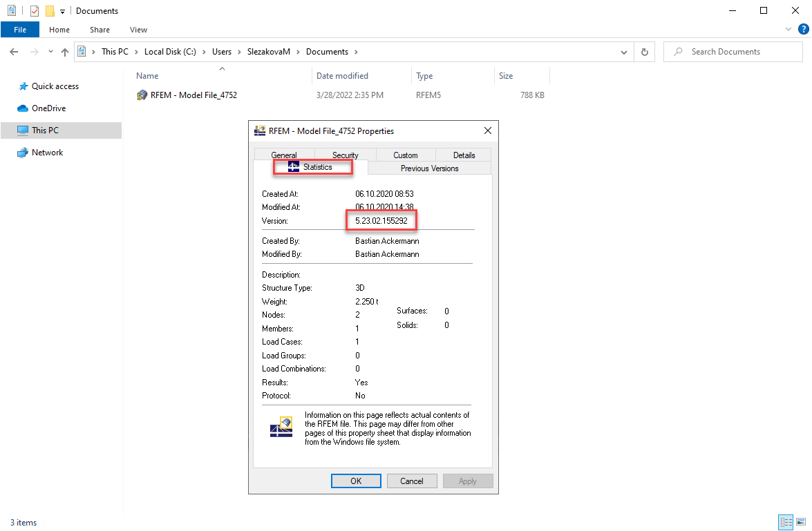Refresh the Documents folder view
Image resolution: width=812 pixels, height=531 pixels.
coord(644,51)
